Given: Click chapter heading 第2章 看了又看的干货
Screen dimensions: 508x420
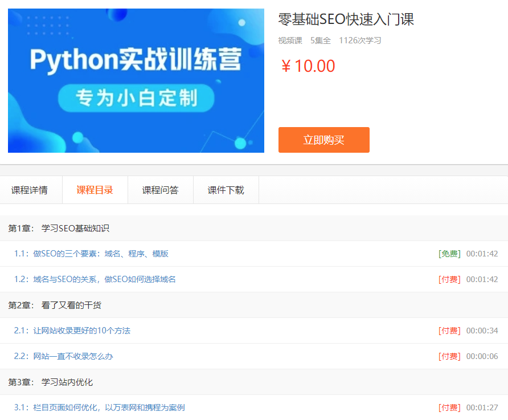Looking at the screenshot, I should 55,305.
